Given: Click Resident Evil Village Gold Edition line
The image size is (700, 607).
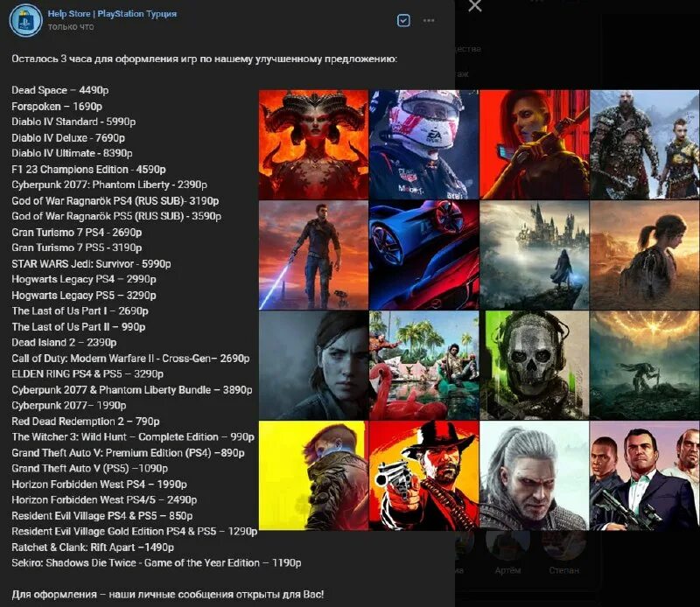Looking at the screenshot, I should pos(135,532).
